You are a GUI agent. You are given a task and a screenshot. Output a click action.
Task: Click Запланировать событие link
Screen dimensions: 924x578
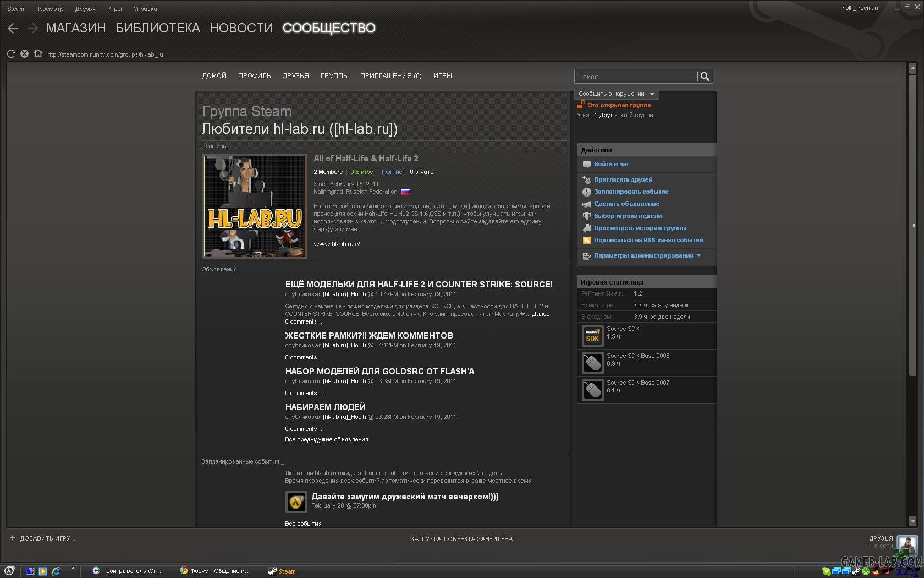coord(631,192)
